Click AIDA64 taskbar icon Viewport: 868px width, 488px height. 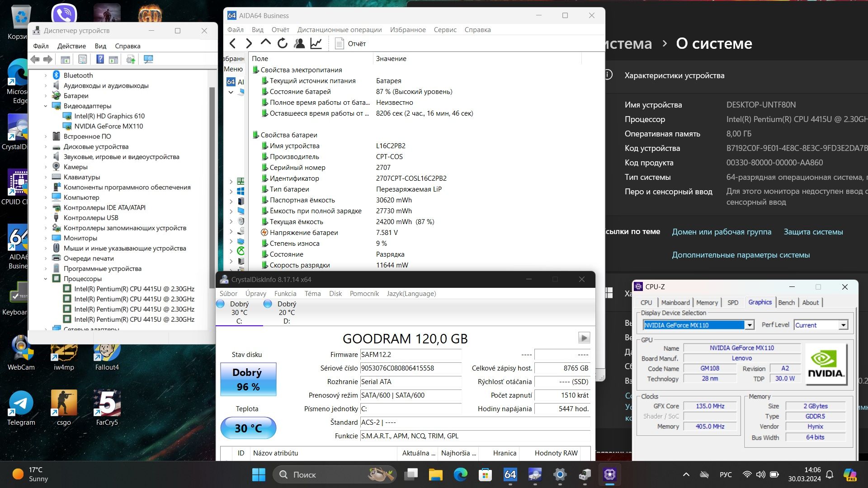click(510, 474)
